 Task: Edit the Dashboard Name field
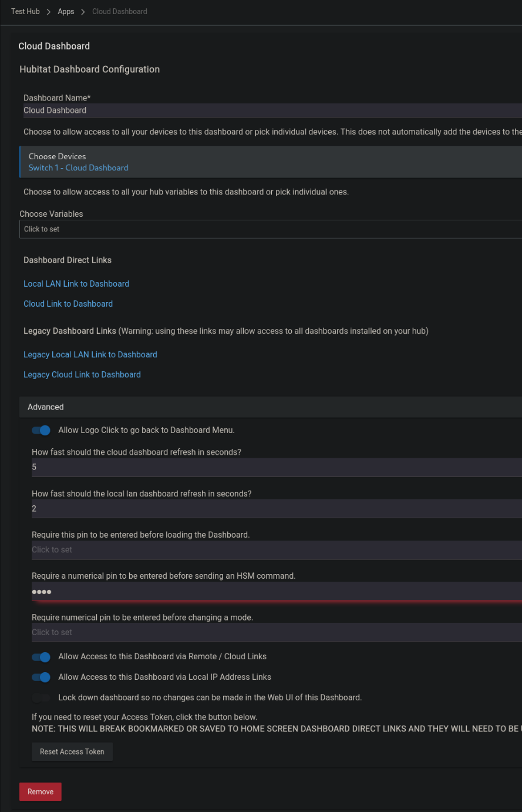pos(270,110)
